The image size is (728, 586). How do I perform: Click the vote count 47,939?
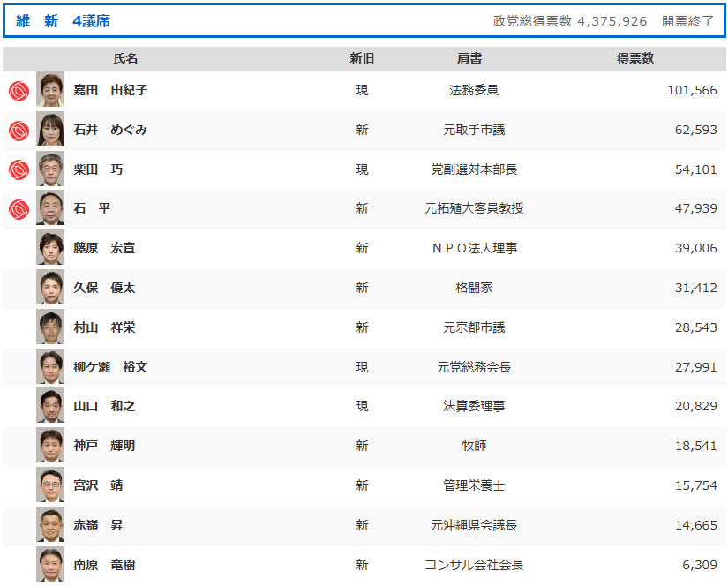(x=696, y=208)
